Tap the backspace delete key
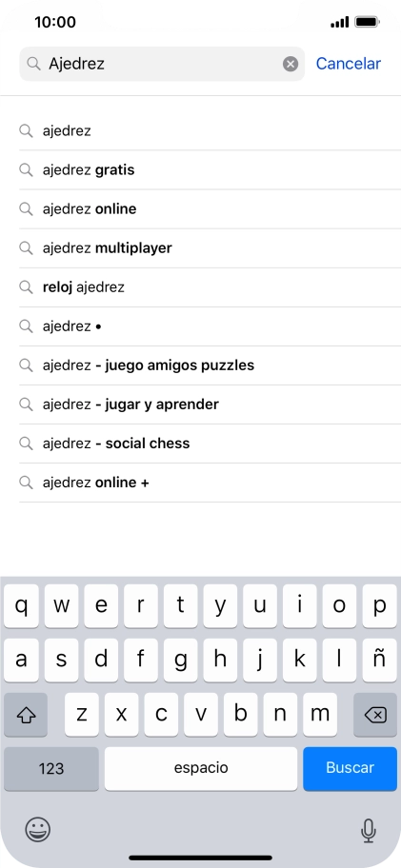Viewport: 401px width, 868px height. [x=375, y=715]
